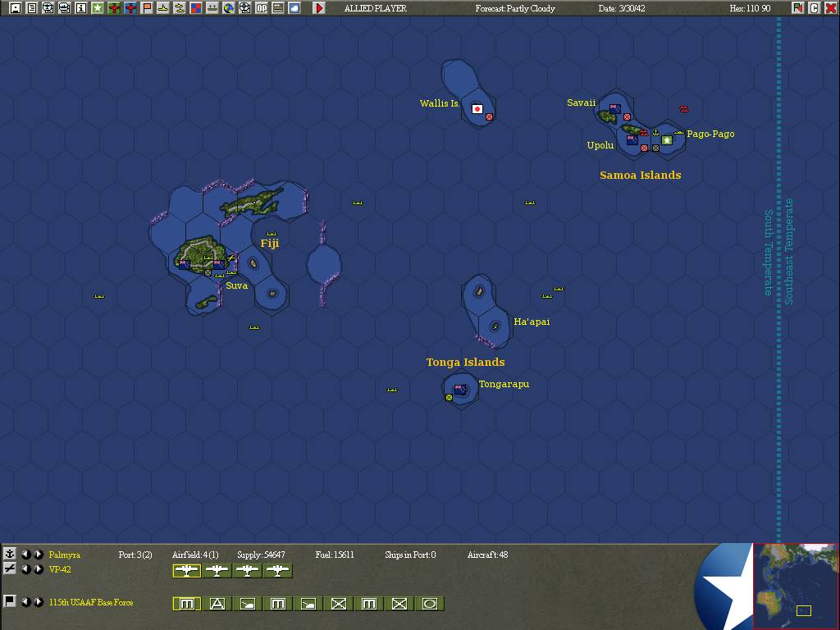840x630 pixels.
Task: Click the red plane on blue toolbar icon
Action: click(x=130, y=8)
